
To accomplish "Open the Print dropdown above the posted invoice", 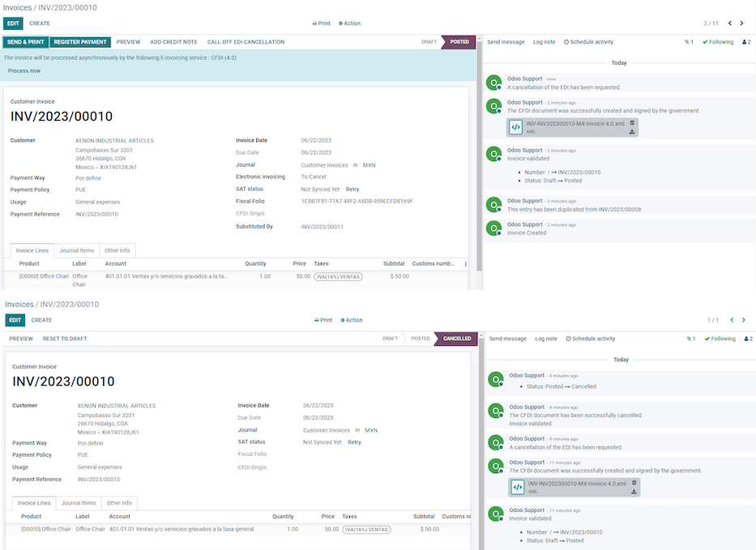I will coord(321,23).
